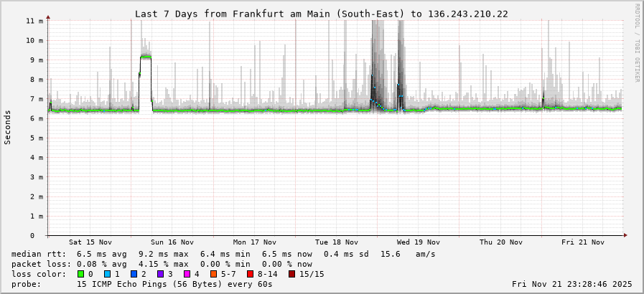Image resolution: width=644 pixels, height=294 pixels.
Task: Select the Tue 18 Nov date label
Action: click(337, 242)
